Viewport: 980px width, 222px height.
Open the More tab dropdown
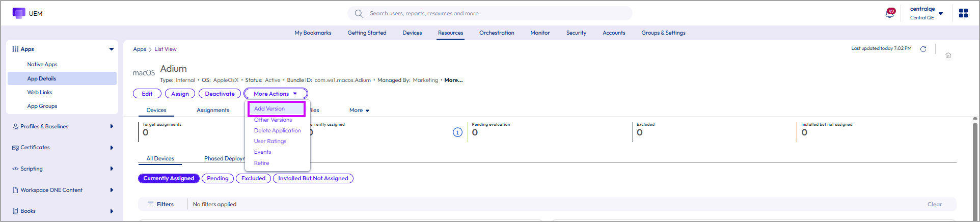pyautogui.click(x=359, y=110)
